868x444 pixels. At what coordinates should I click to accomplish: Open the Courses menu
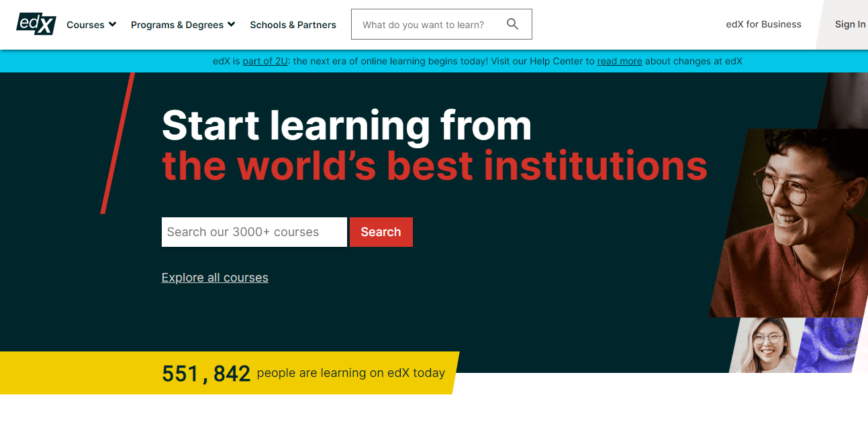91,25
